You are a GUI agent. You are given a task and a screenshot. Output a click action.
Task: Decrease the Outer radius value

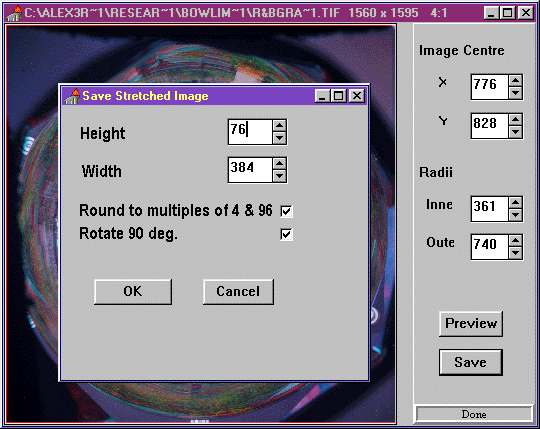coord(516,253)
